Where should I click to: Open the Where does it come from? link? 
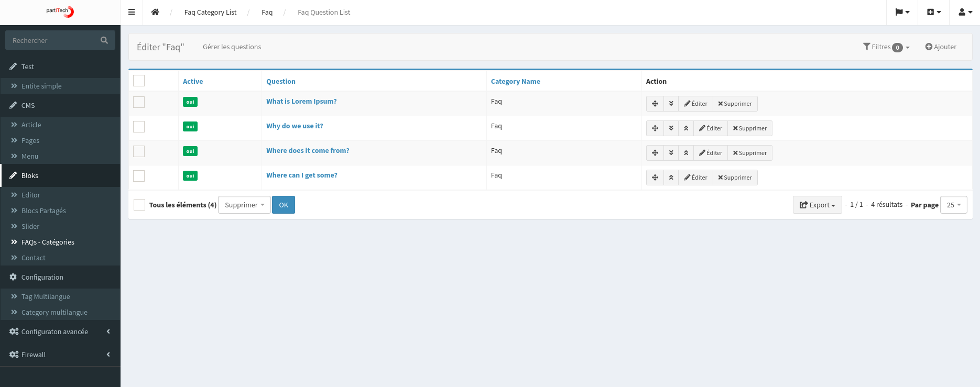click(308, 150)
